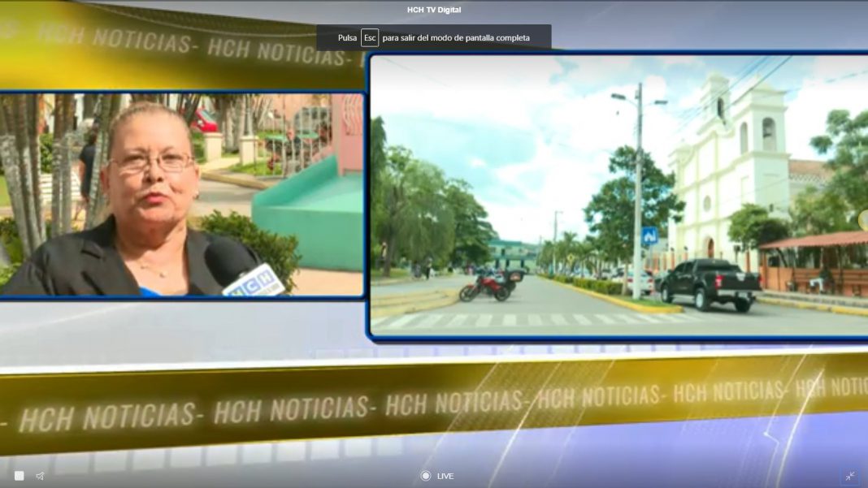The width and height of the screenshot is (868, 488).
Task: Click the yellow circle at right panel edge
Action: 863,220
